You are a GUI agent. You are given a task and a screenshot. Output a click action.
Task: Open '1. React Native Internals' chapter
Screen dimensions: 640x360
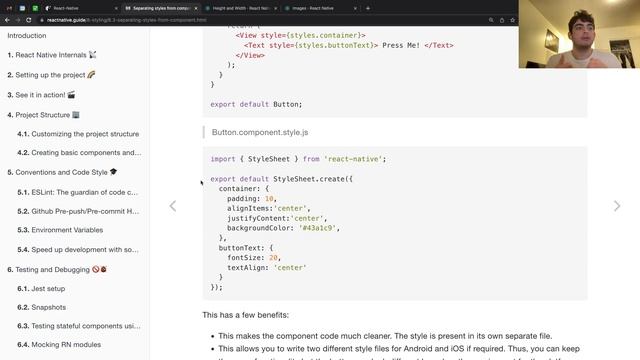click(x=52, y=55)
